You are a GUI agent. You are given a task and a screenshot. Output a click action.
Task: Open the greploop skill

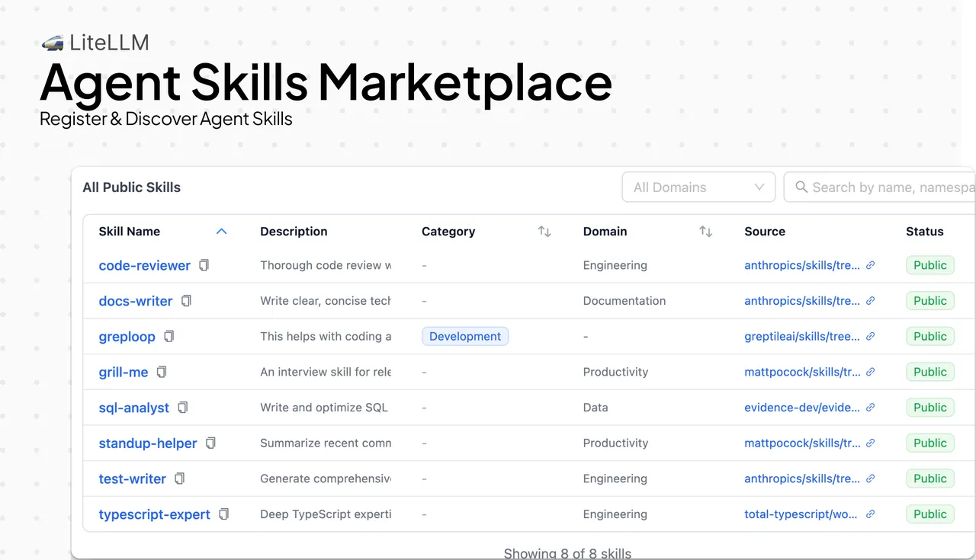(x=127, y=336)
